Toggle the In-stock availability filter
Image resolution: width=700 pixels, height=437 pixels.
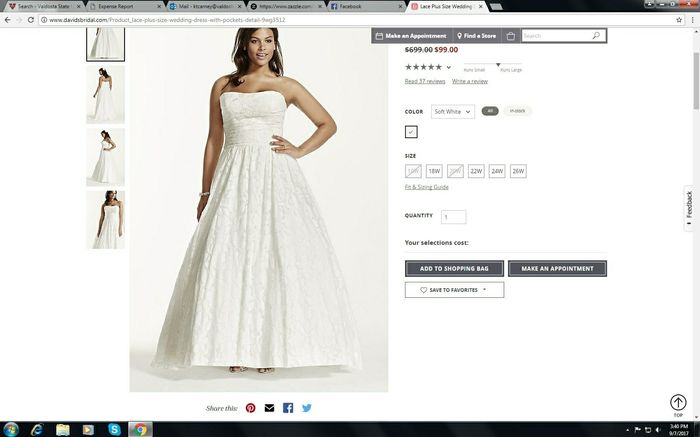point(517,111)
